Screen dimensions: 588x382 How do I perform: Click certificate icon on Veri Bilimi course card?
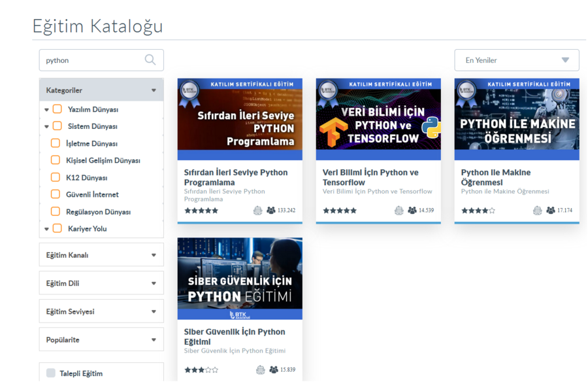(399, 211)
